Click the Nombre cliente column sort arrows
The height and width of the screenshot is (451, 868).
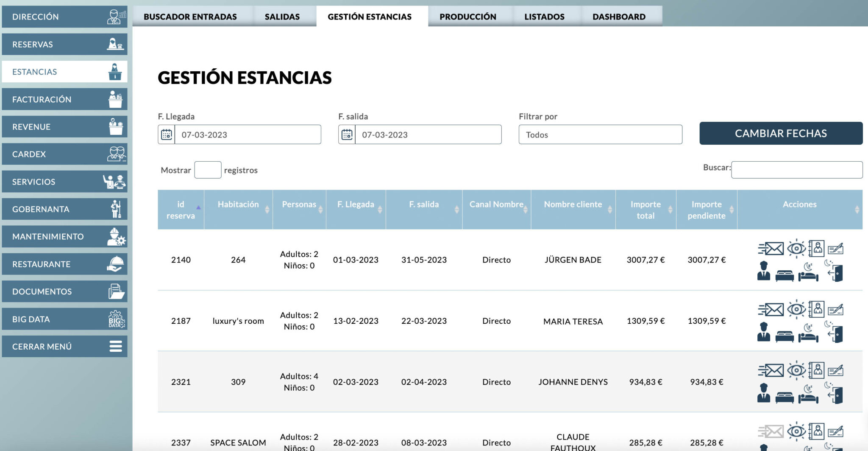coord(610,209)
